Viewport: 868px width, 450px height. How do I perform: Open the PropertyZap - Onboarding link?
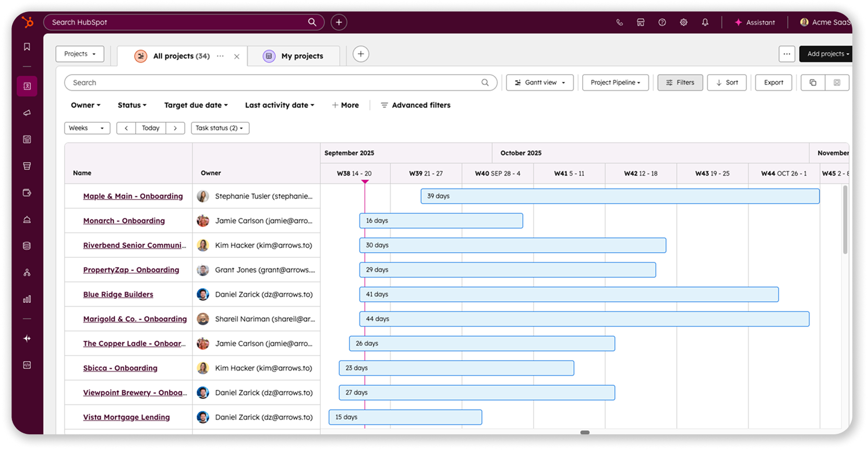131,270
